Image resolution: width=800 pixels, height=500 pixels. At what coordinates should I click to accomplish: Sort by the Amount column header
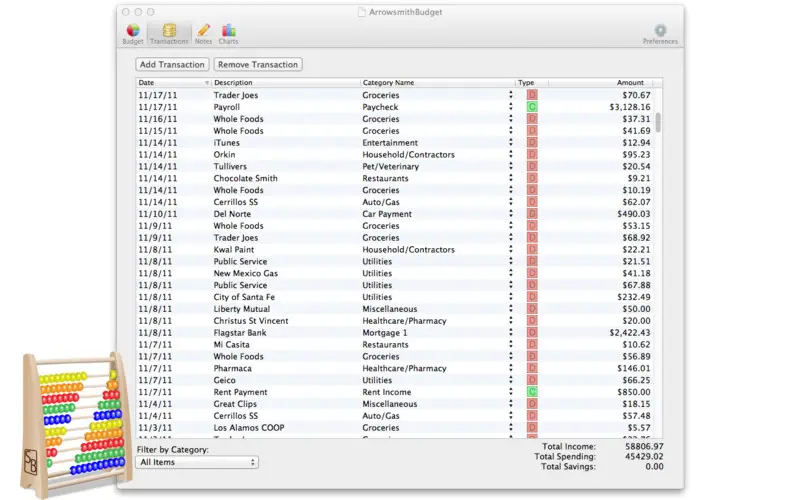(600, 83)
